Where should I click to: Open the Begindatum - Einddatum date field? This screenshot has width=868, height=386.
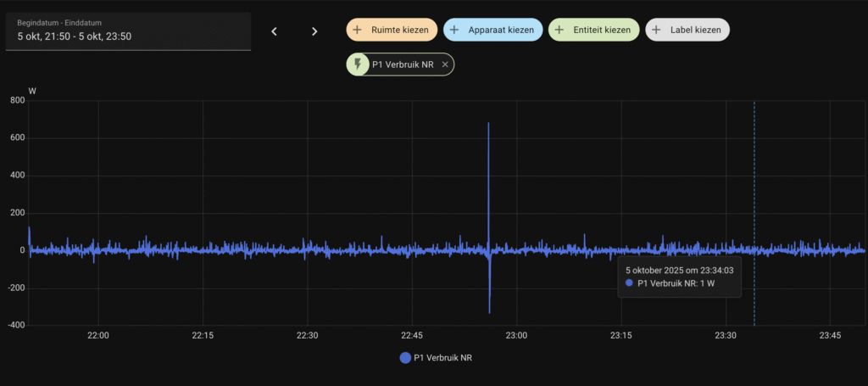pos(128,31)
